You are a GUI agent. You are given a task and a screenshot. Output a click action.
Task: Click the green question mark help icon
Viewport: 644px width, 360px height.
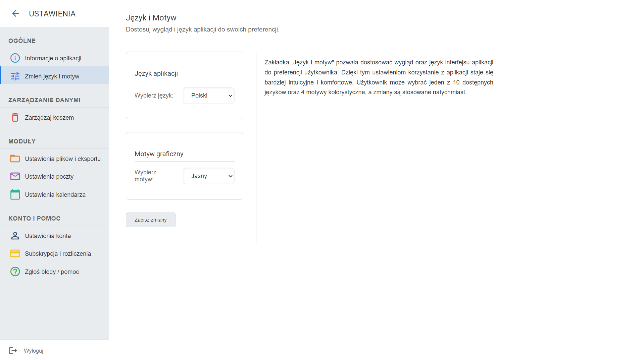point(15,272)
